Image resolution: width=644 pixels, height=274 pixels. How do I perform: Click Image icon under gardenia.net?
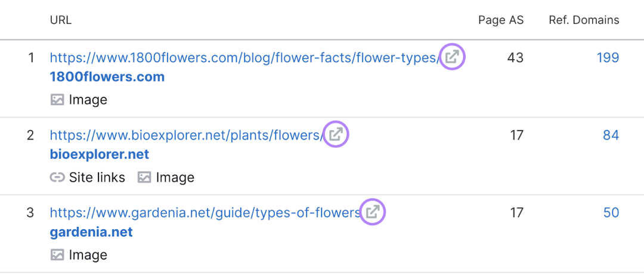(57, 255)
